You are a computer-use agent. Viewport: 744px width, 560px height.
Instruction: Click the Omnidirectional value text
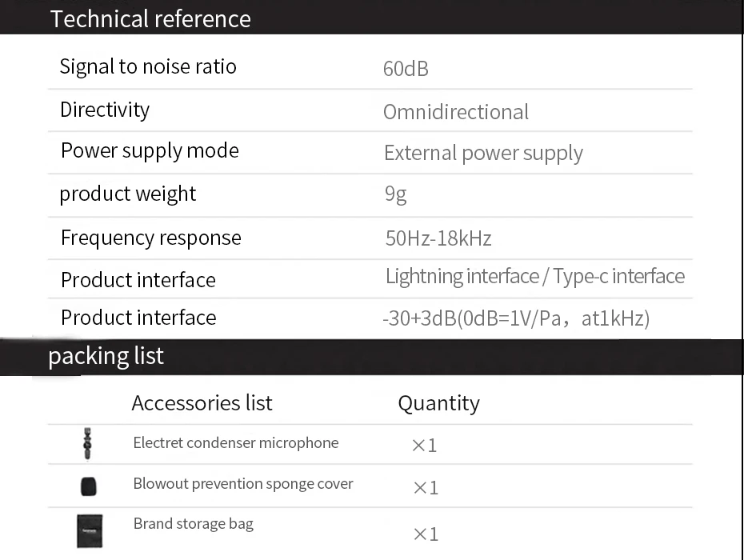click(x=456, y=112)
